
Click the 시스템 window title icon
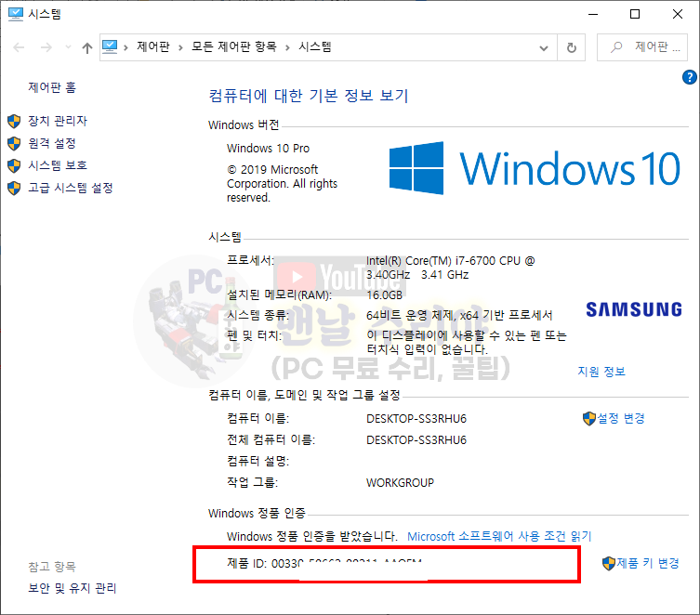coord(16,14)
